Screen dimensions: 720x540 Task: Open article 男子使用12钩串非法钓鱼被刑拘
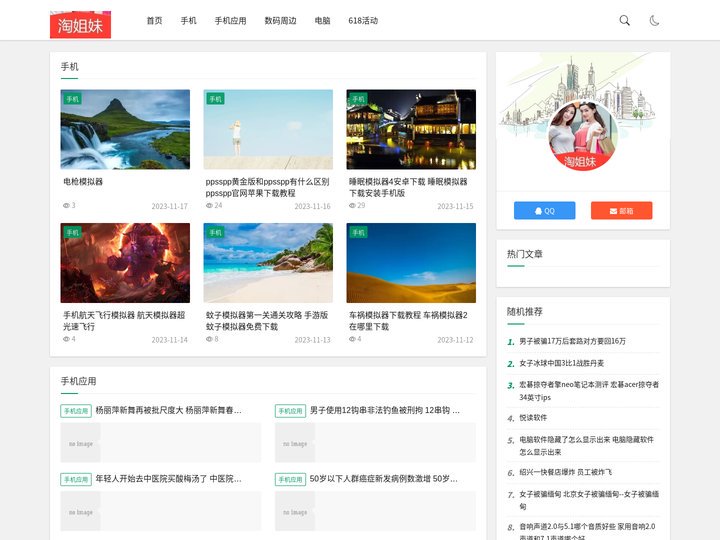click(385, 410)
